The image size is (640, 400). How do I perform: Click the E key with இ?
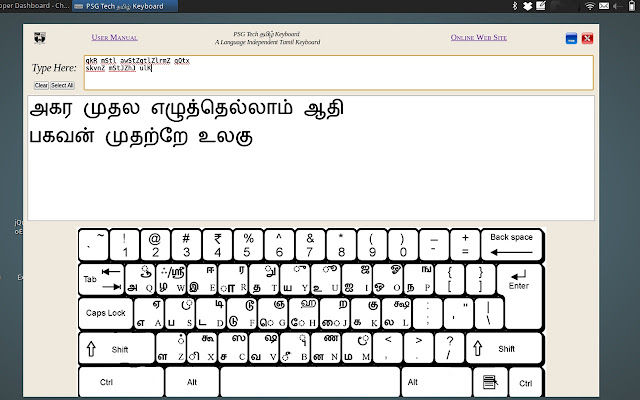202,280
